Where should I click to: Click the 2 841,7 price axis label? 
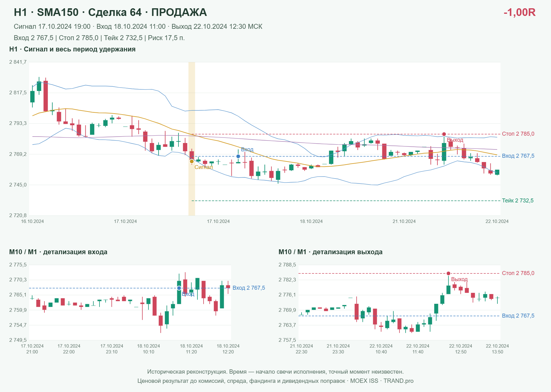18,62
